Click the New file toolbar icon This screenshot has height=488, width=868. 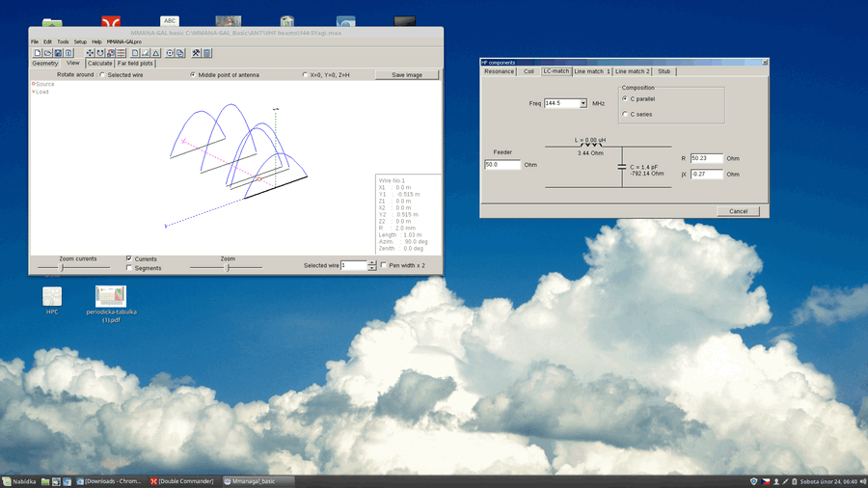click(38, 53)
